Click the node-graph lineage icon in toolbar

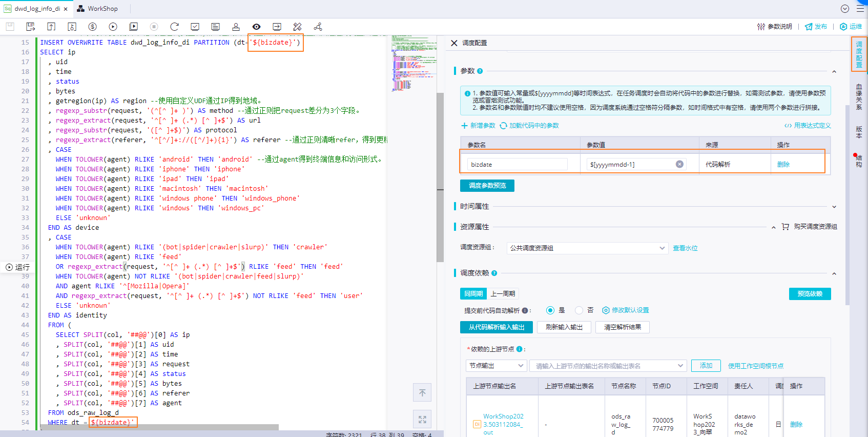pyautogui.click(x=318, y=27)
